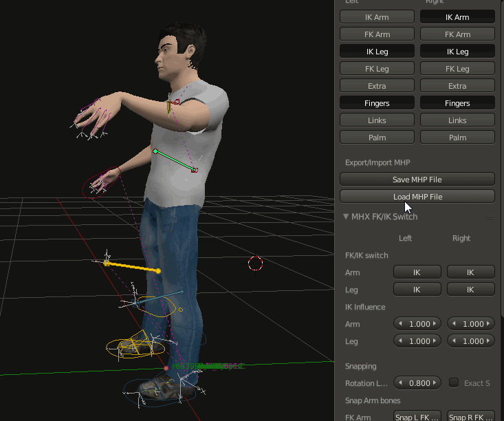Image resolution: width=504 pixels, height=421 pixels.
Task: Switch Left Arm FK/IK button
Action: (x=417, y=272)
